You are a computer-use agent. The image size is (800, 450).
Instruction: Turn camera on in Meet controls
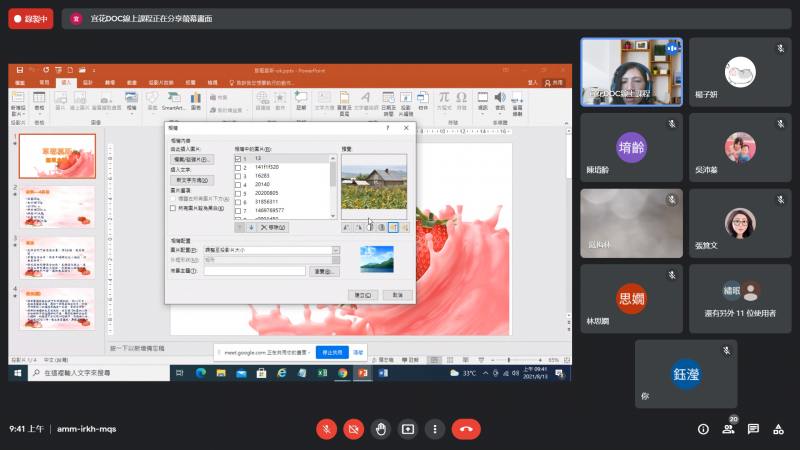click(354, 429)
